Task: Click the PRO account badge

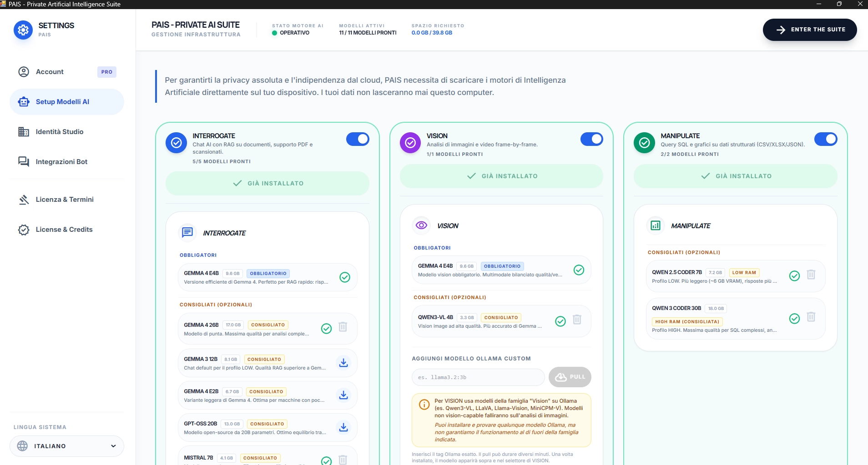Action: click(x=107, y=72)
